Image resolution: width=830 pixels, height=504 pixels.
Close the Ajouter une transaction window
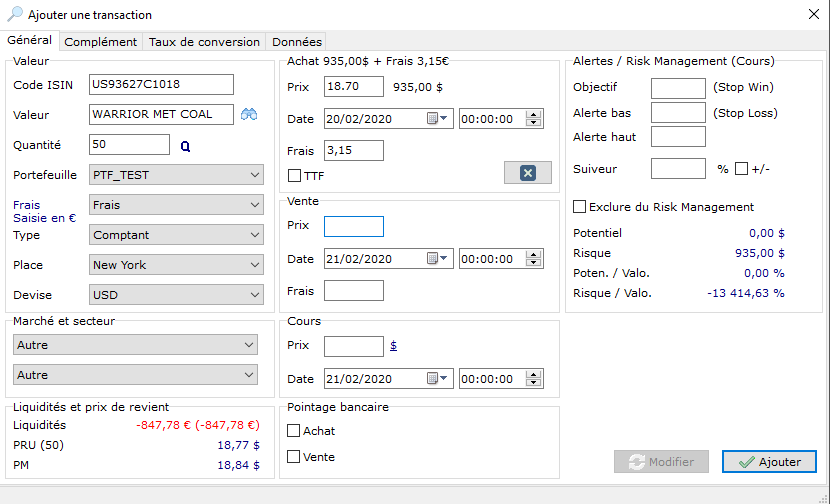coord(814,14)
